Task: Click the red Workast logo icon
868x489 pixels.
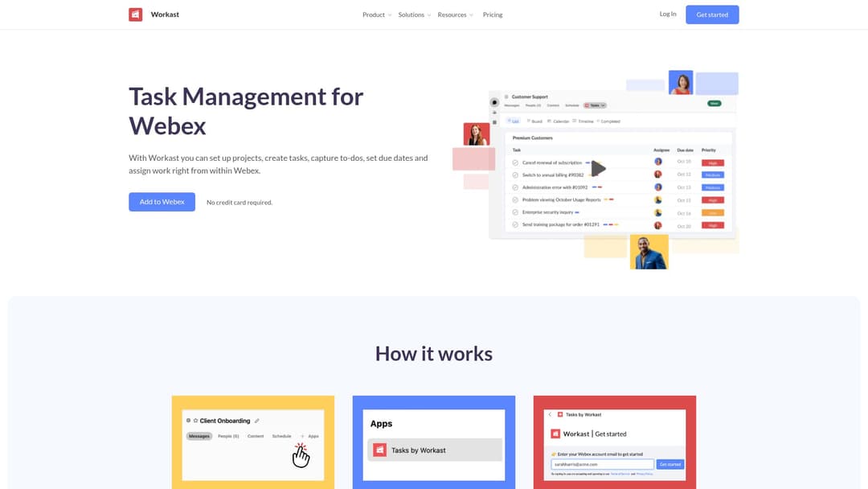Action: click(x=136, y=14)
